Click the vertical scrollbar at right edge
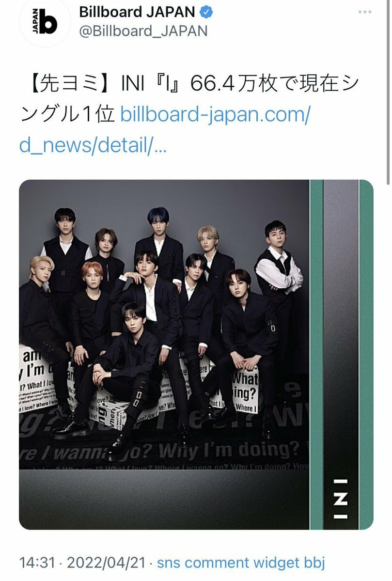Image resolution: width=392 pixels, height=581 pixels. 388,93
